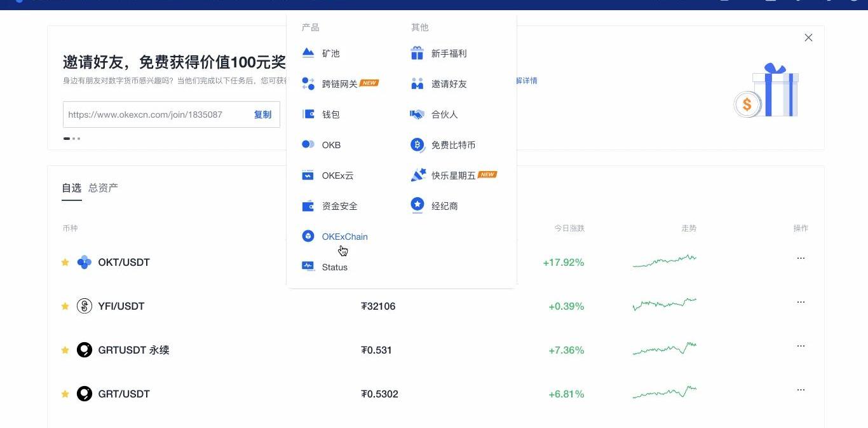Click the Status monitor icon
The image size is (868, 428).
[x=308, y=266]
